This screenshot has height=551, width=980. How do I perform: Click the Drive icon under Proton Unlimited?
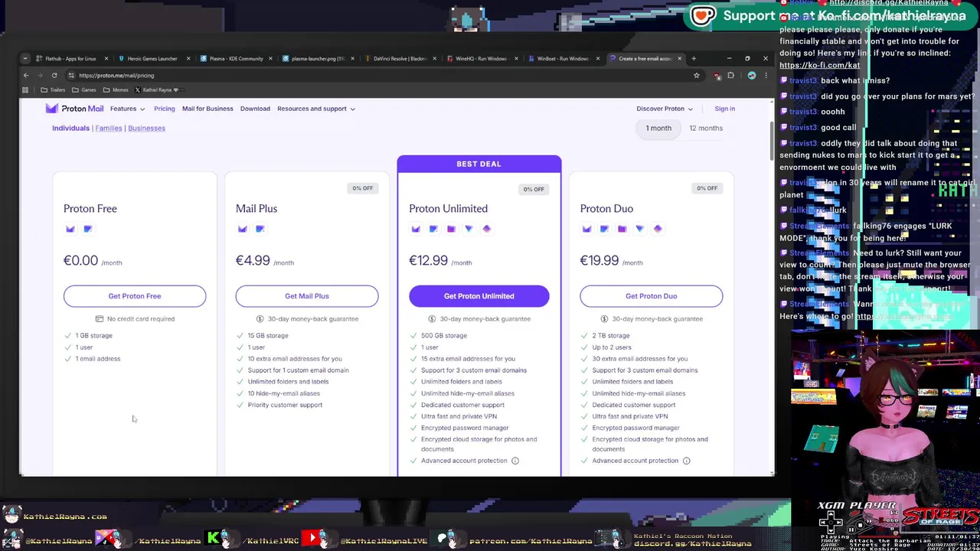451,229
